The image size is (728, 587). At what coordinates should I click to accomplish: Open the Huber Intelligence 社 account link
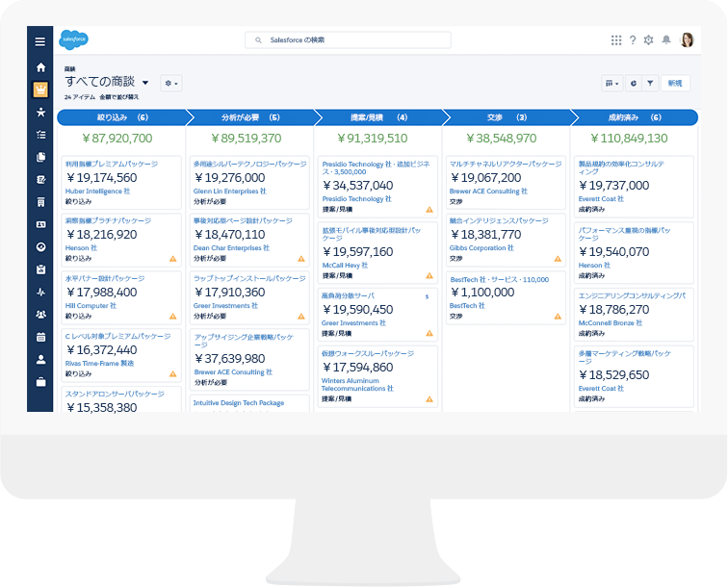pos(97,191)
